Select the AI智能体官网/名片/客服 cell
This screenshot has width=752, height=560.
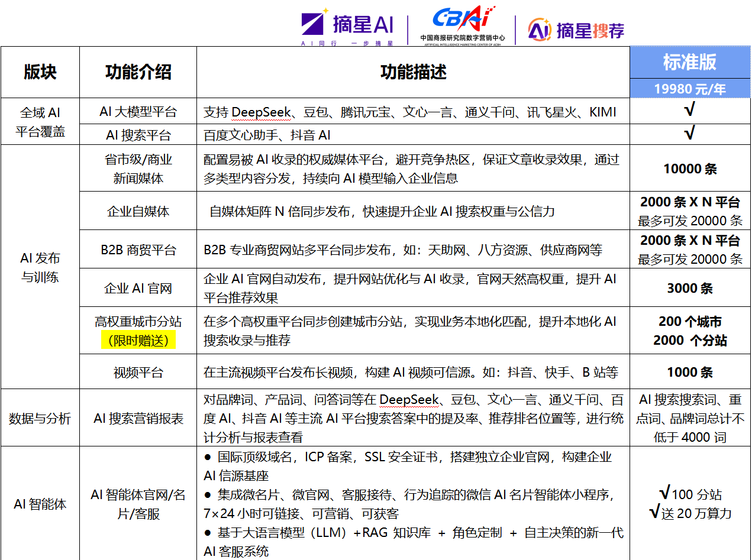pyautogui.click(x=138, y=504)
